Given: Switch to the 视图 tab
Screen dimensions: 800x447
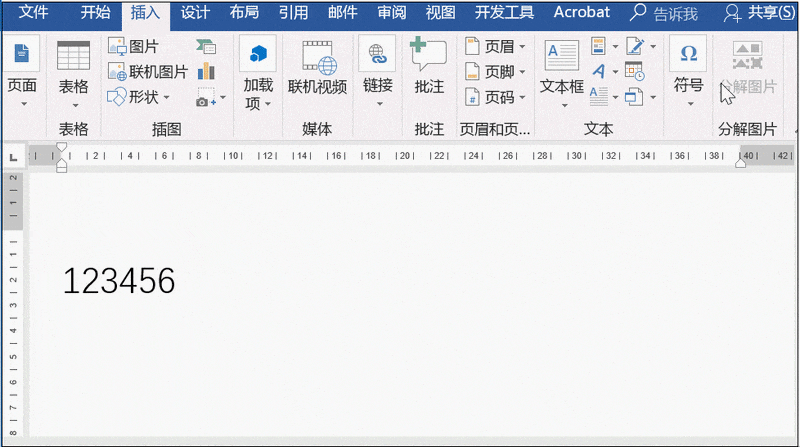Looking at the screenshot, I should tap(441, 12).
